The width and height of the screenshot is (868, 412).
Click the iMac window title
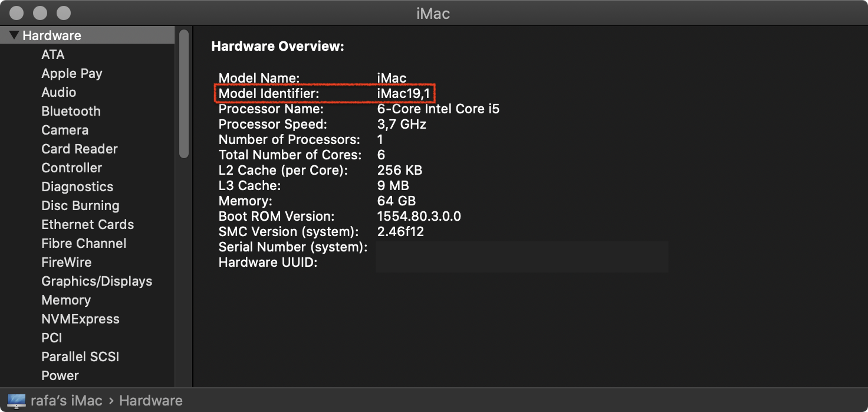tap(433, 13)
